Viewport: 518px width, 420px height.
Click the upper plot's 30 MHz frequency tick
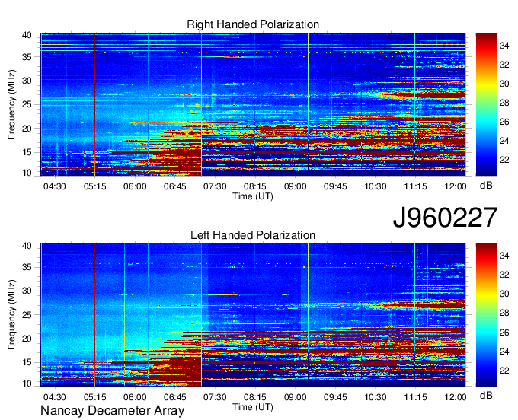[27, 81]
